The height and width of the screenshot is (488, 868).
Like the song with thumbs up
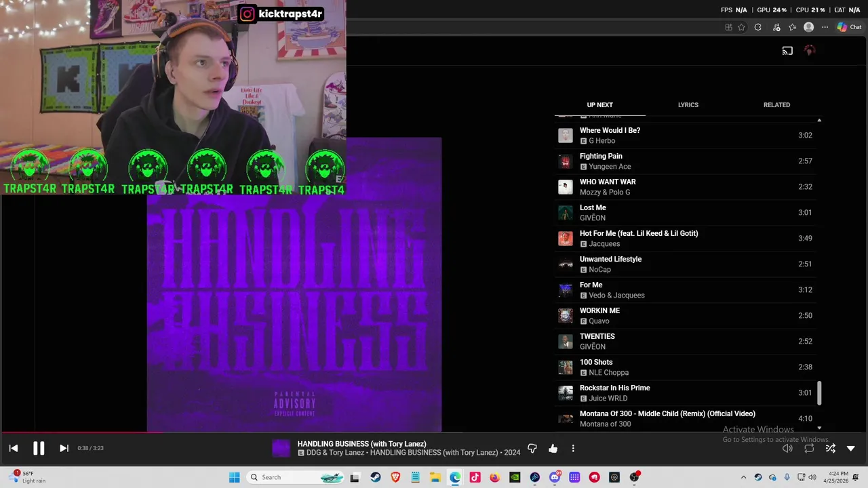coord(553,448)
